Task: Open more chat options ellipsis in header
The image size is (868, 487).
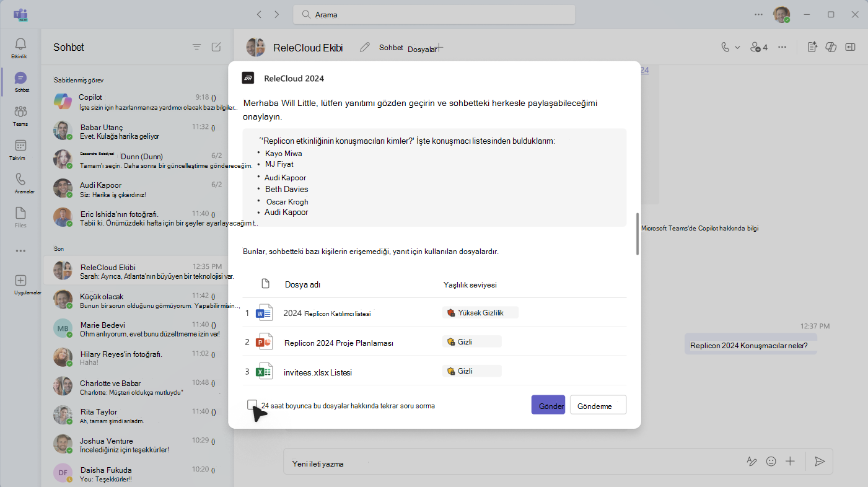Action: point(783,47)
